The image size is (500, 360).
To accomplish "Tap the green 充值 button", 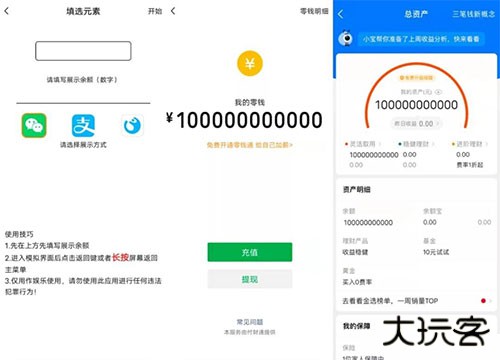I will pyautogui.click(x=250, y=252).
